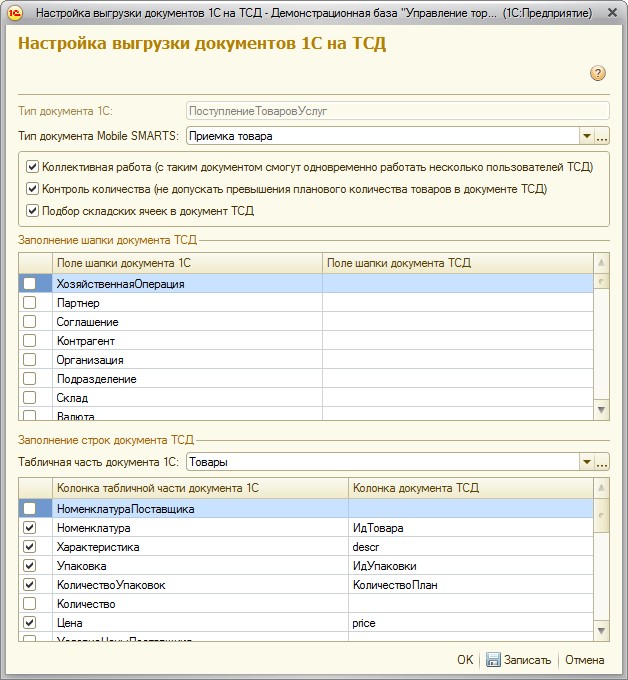The height and width of the screenshot is (680, 628).
Task: Select the Контрагент row text
Action: click(86, 341)
